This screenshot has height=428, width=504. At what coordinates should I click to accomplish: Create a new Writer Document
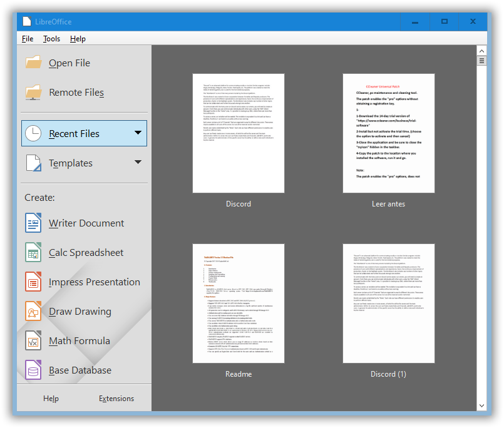pyautogui.click(x=86, y=223)
